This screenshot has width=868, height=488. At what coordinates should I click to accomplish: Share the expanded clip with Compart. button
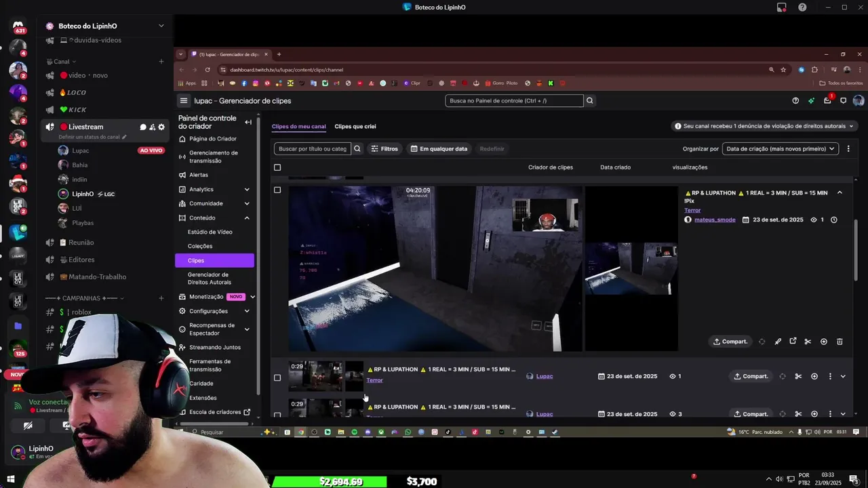click(729, 342)
